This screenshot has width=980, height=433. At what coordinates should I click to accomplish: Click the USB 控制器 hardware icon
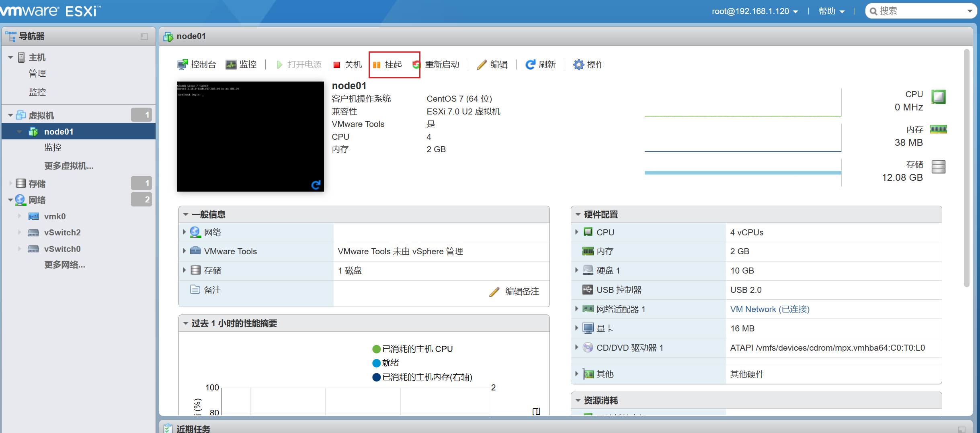[x=588, y=290]
